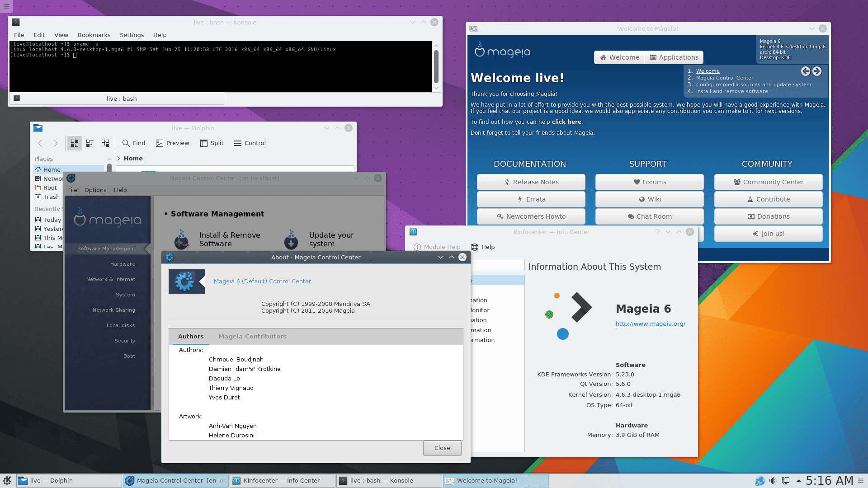Select Network & Internet category

[111, 279]
